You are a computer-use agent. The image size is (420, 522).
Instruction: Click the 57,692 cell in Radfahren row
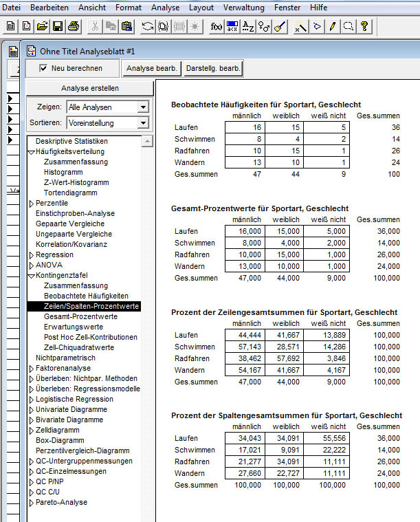tap(284, 358)
